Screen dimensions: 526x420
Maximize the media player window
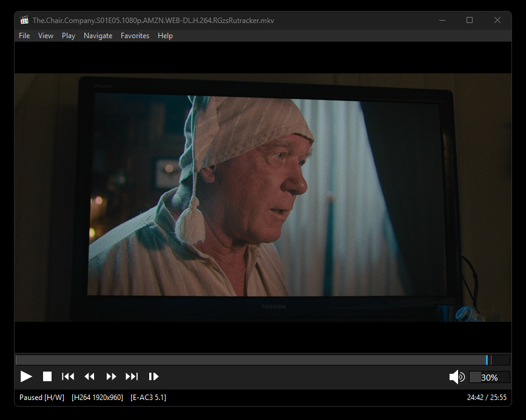pos(470,20)
